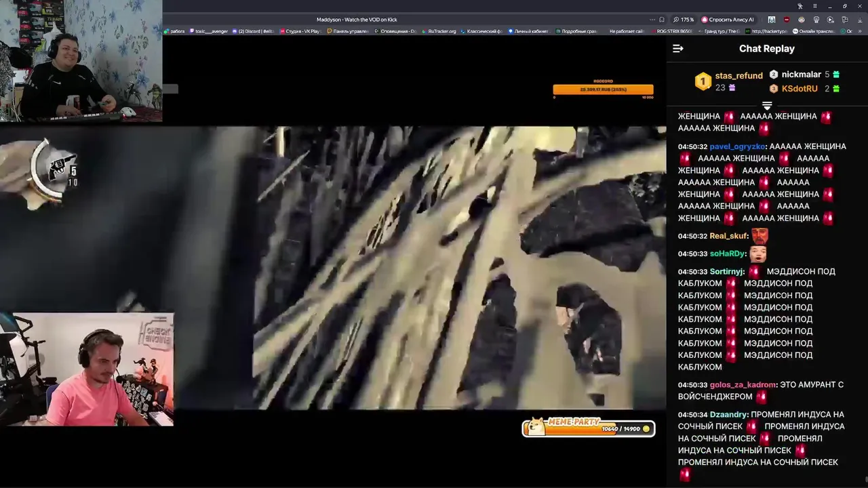Viewport: 868px width, 488px height.
Task: Bookmark the page with bookmark icon
Action: (662, 20)
